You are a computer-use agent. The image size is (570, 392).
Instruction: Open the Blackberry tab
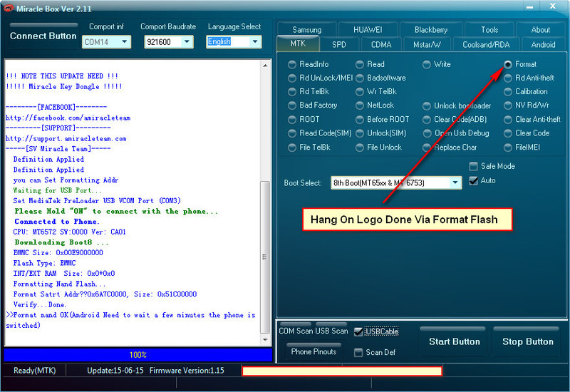pos(431,29)
